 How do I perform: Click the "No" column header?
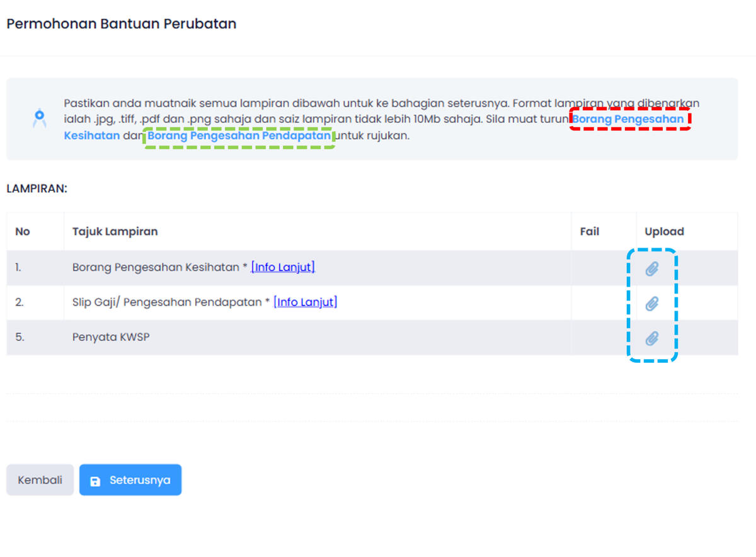tap(23, 231)
